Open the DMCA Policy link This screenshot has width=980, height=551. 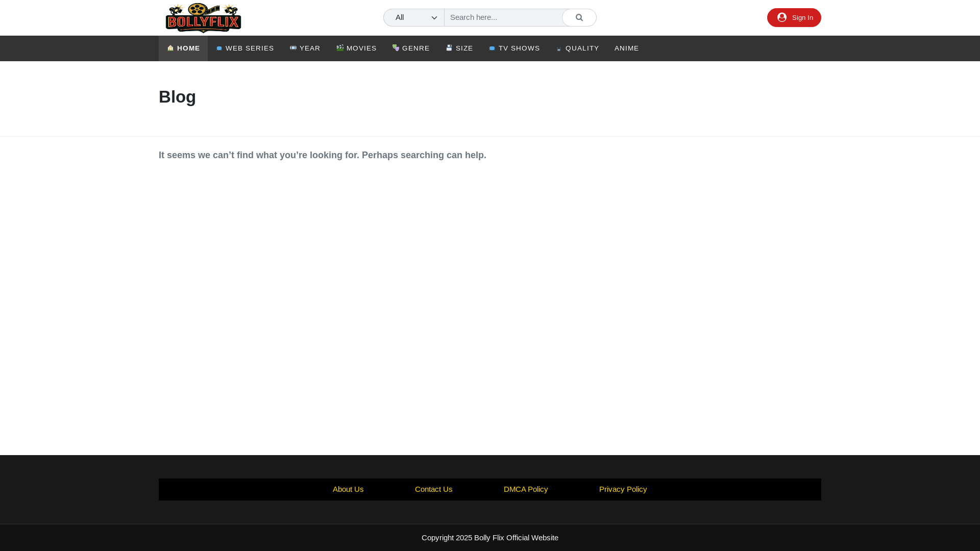click(x=526, y=489)
